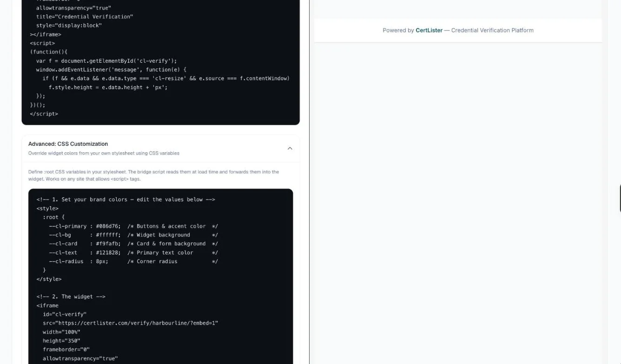This screenshot has width=621, height=364.
Task: Click the src certlister.com/verify/harbourline URL line
Action: (130, 323)
